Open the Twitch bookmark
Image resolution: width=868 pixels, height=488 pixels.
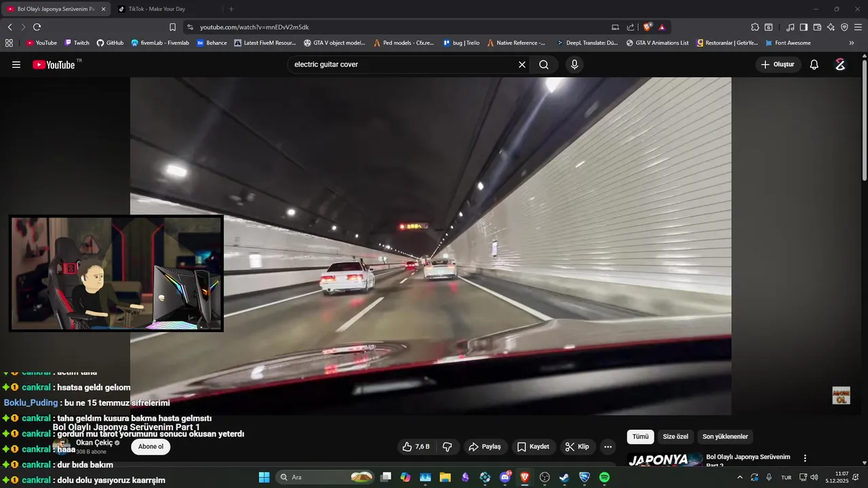click(77, 43)
